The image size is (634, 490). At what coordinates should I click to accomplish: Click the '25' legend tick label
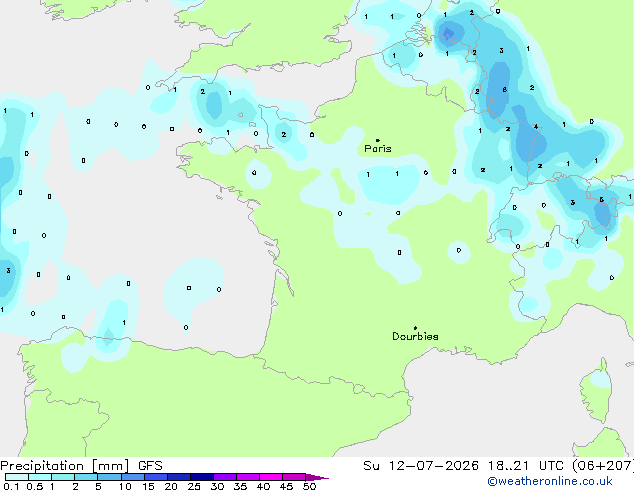pos(194,486)
